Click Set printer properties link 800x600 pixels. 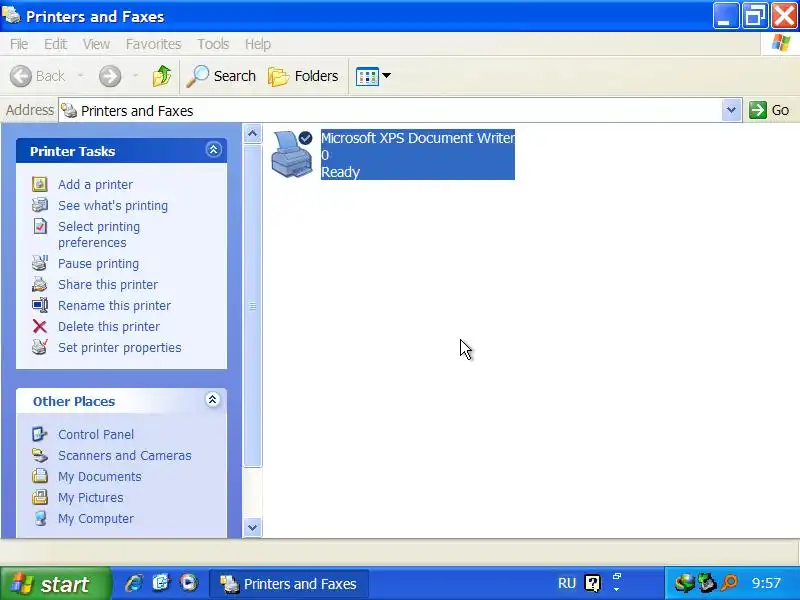119,347
